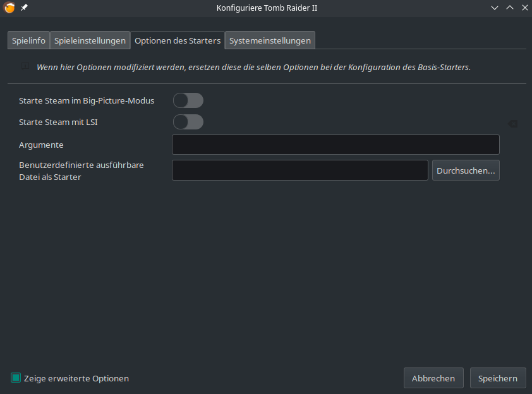Save configuration with Speichern
532x394 pixels.
point(498,378)
